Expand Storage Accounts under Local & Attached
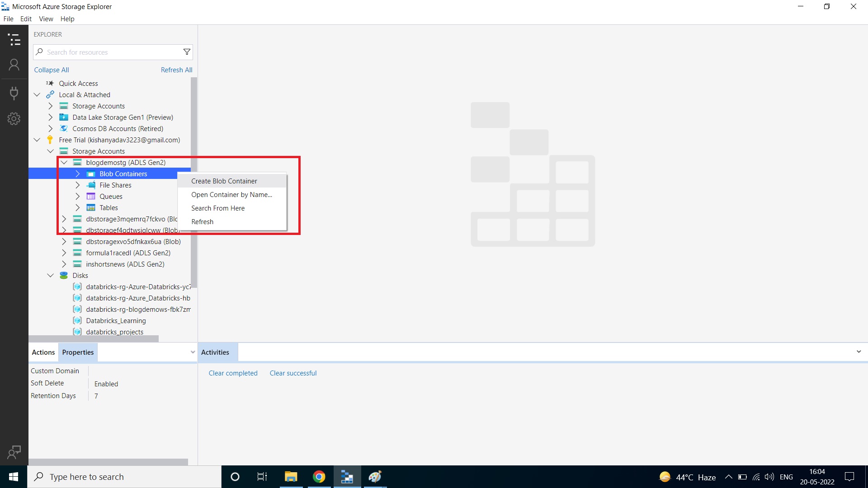Image resolution: width=868 pixels, height=488 pixels. pos(51,106)
